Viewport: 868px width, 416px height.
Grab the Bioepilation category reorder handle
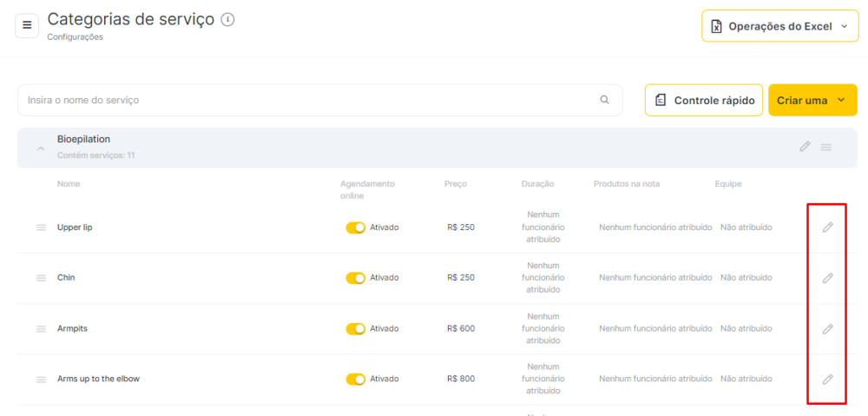tap(826, 148)
